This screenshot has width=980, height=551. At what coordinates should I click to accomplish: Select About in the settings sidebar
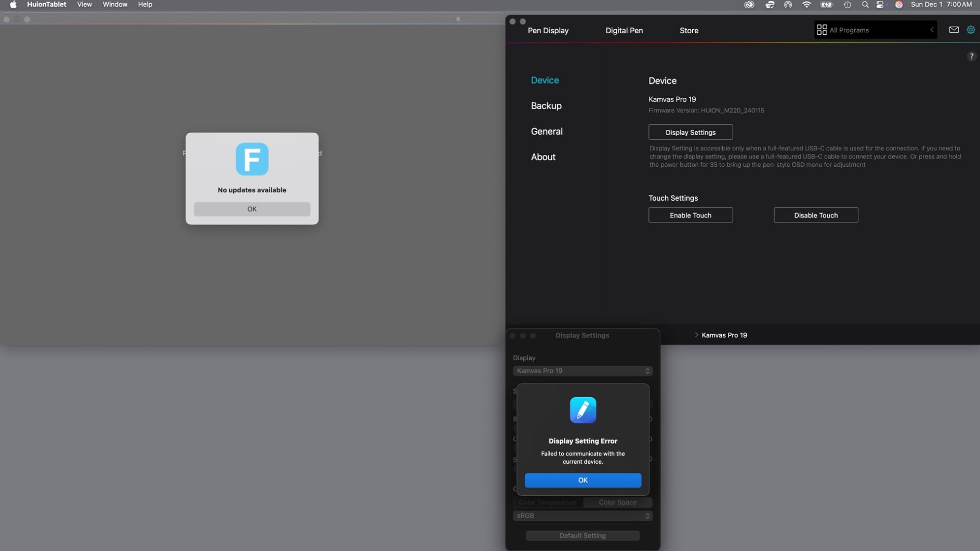(x=543, y=157)
